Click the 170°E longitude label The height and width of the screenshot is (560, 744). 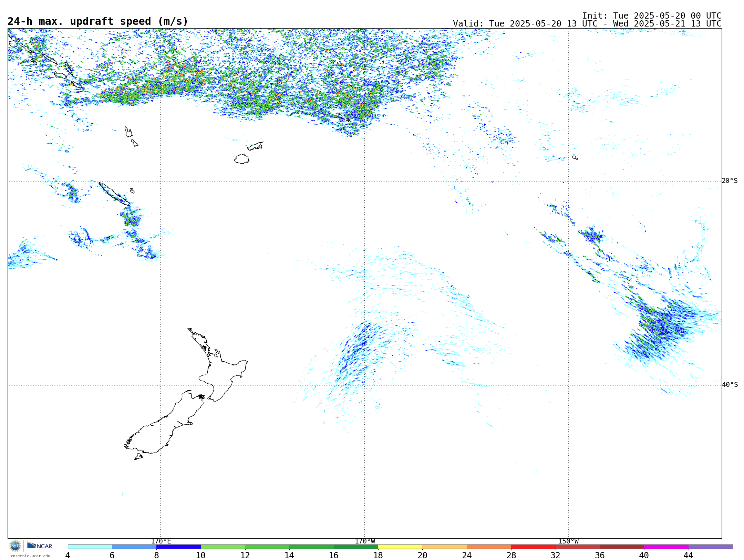pyautogui.click(x=161, y=541)
